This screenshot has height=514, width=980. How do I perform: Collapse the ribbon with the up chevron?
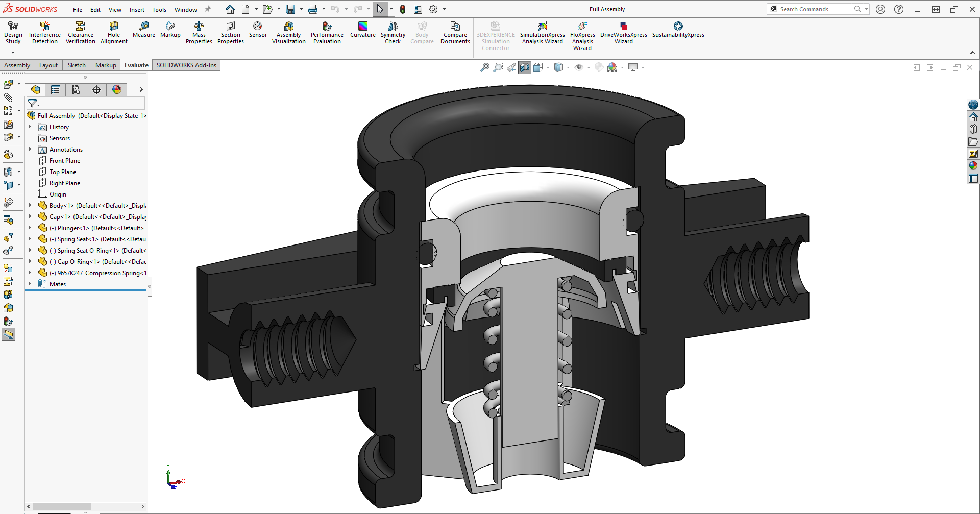click(x=973, y=53)
